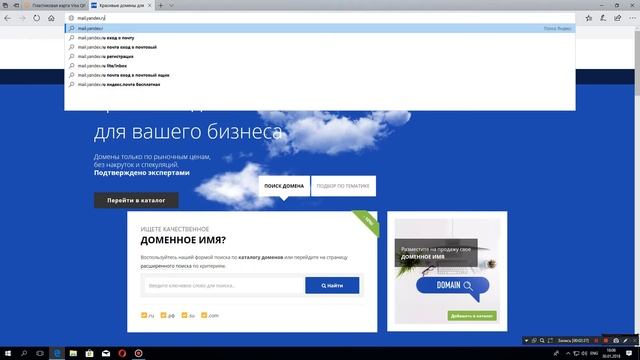Viewport: 640px width, 360px height.
Task: Open the Opera browser from the taskbar
Action: 122,353
